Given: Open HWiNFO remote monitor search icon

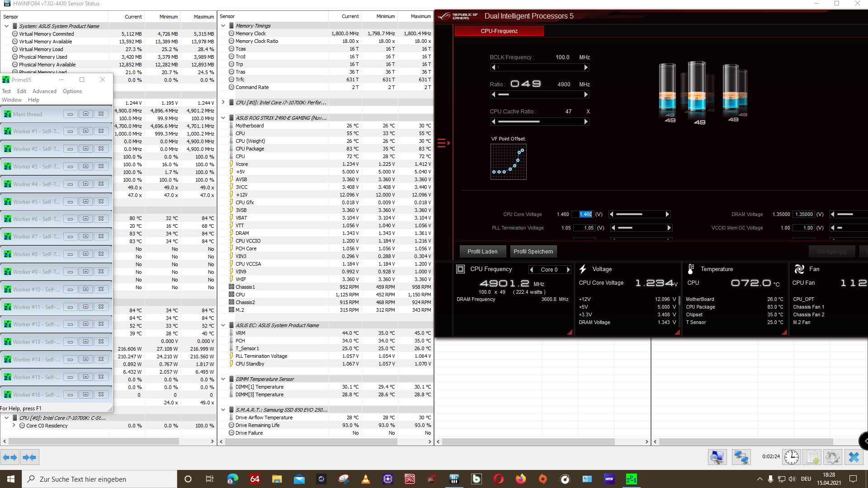Looking at the screenshot, I should click(x=717, y=457).
